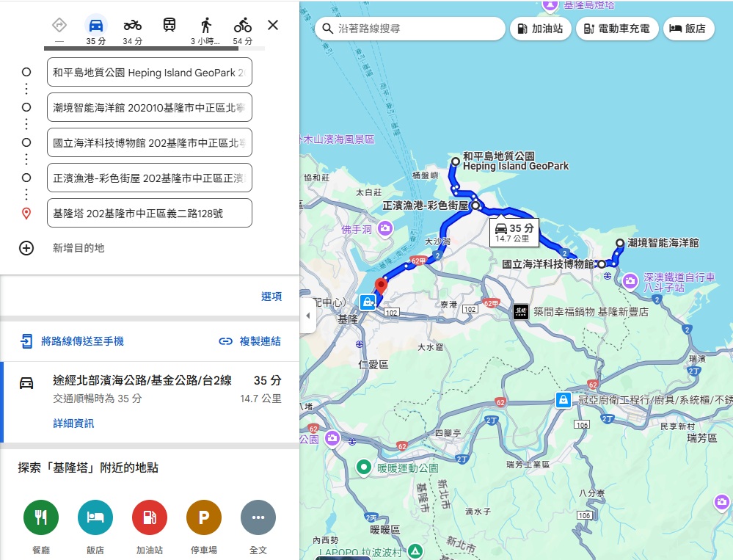Click the 35 分 14.7 公里 route callout
Screen dimensions: 733x560
point(514,232)
